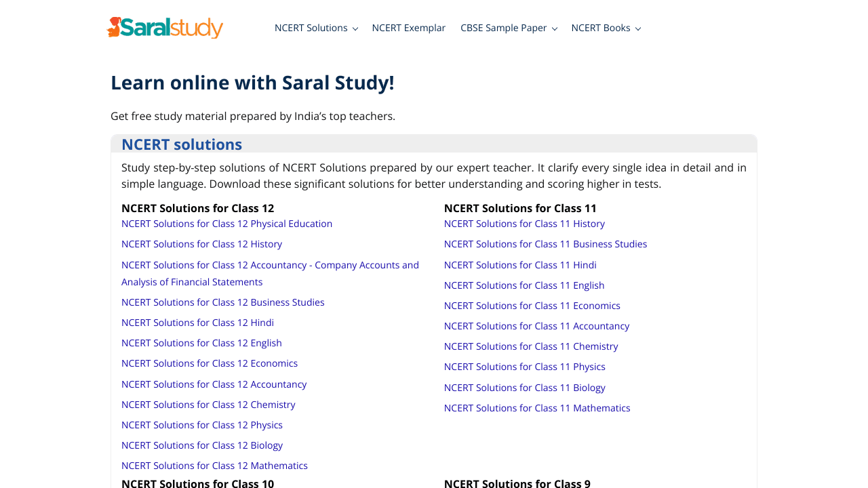Open the NCERT Books menu item
Image resolution: width=868 pixels, height=488 pixels.
601,28
